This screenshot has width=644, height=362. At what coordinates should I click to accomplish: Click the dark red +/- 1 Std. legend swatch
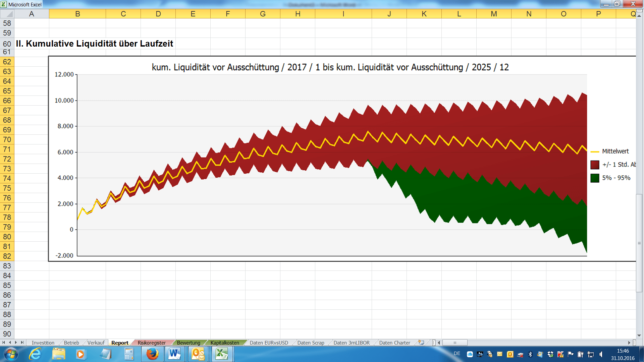[595, 165]
